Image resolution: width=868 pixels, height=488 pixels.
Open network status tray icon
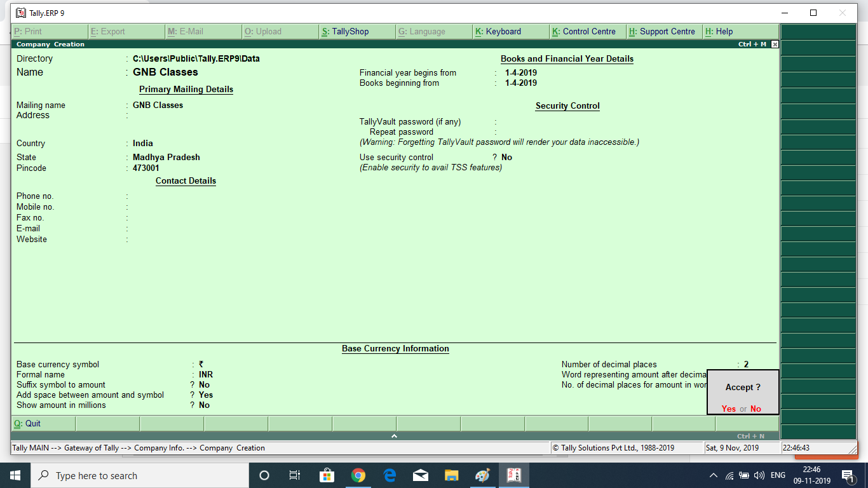coord(729,475)
